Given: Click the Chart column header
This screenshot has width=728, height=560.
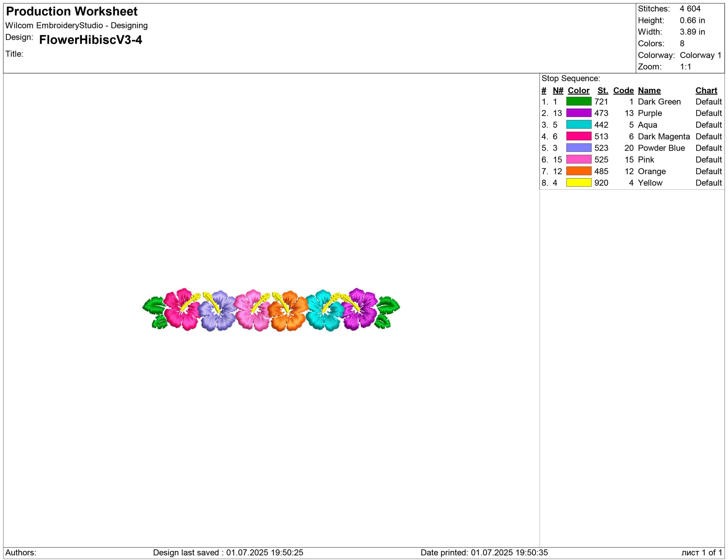Looking at the screenshot, I should [706, 91].
